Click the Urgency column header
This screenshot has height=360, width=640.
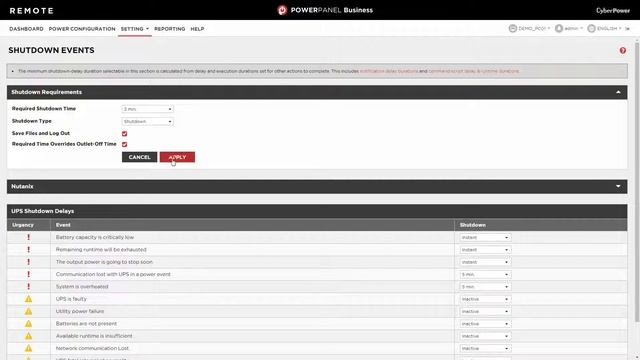[23, 225]
